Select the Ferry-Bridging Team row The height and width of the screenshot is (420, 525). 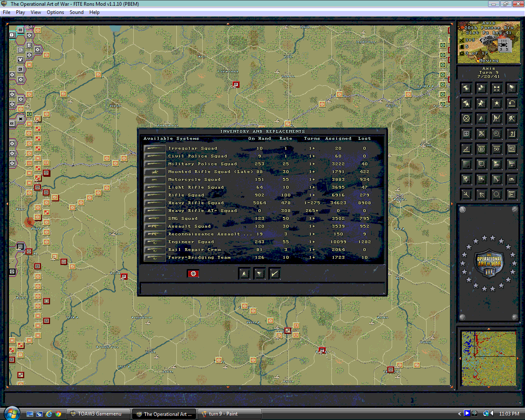pyautogui.click(x=263, y=258)
